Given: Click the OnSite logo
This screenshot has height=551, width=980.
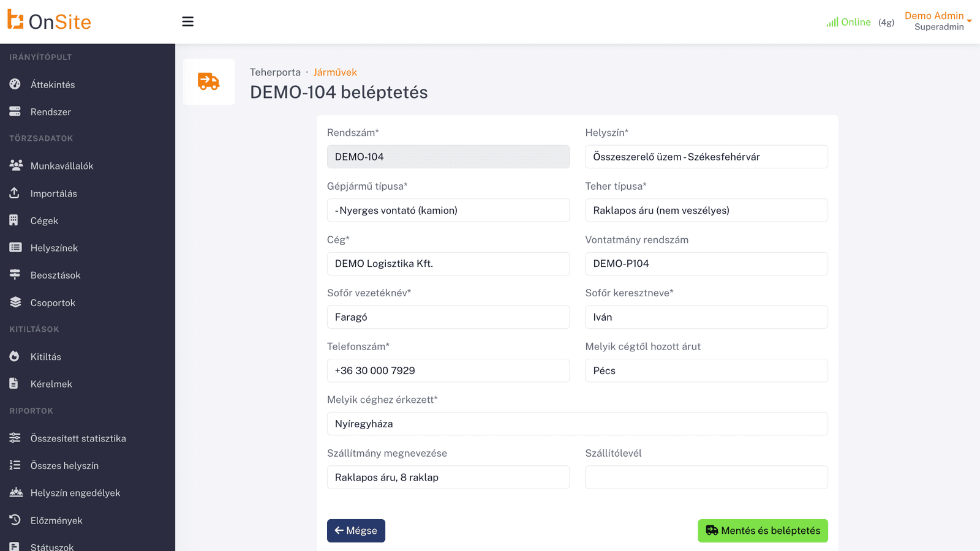Looking at the screenshot, I should point(49,21).
